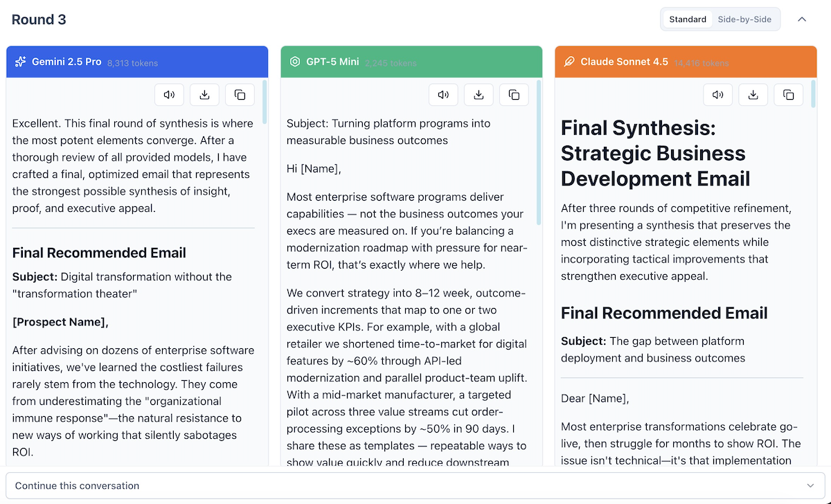Click the [Prospect Name] placeholder text
Screen dimensions: 831x504
(x=60, y=322)
